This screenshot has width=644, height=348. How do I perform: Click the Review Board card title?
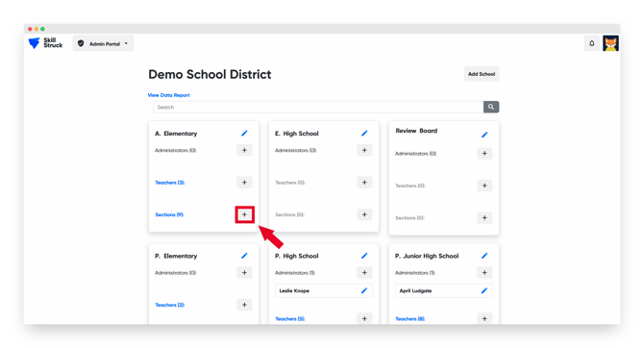coord(416,131)
